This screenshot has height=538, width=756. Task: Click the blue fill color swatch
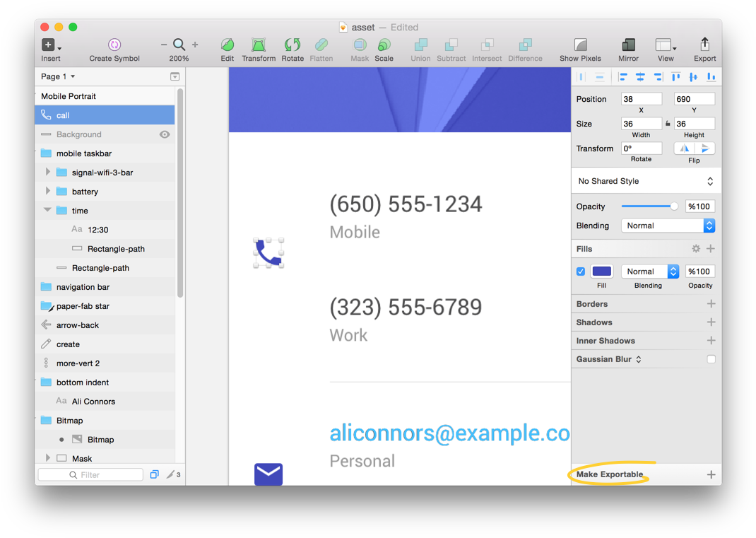pos(601,271)
